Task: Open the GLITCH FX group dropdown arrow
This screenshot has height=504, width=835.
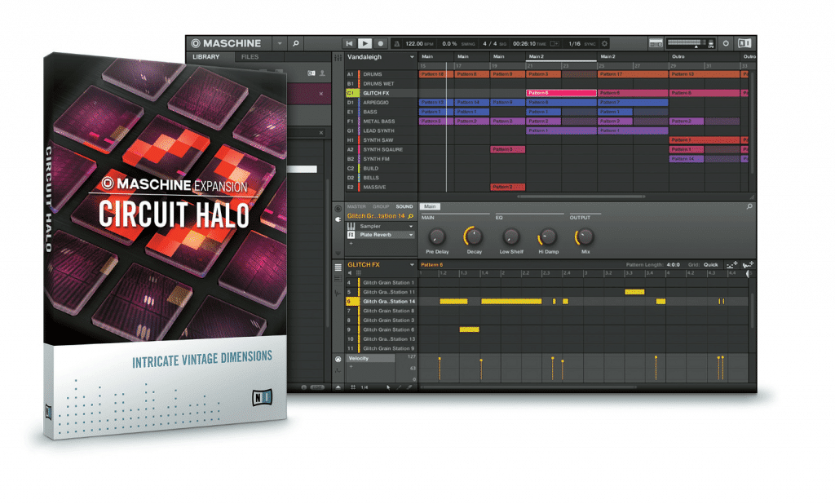Action: tap(412, 265)
